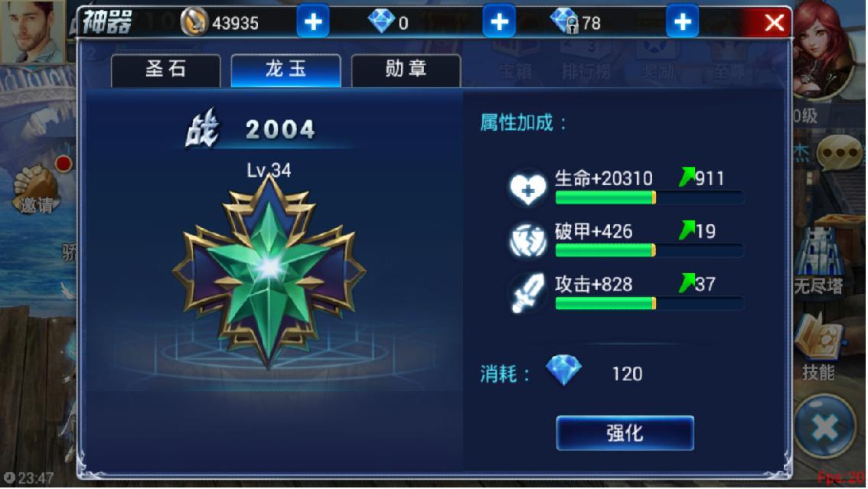This screenshot has height=489, width=868.
Task: Switch to the 圣石 tab
Action: (165, 70)
